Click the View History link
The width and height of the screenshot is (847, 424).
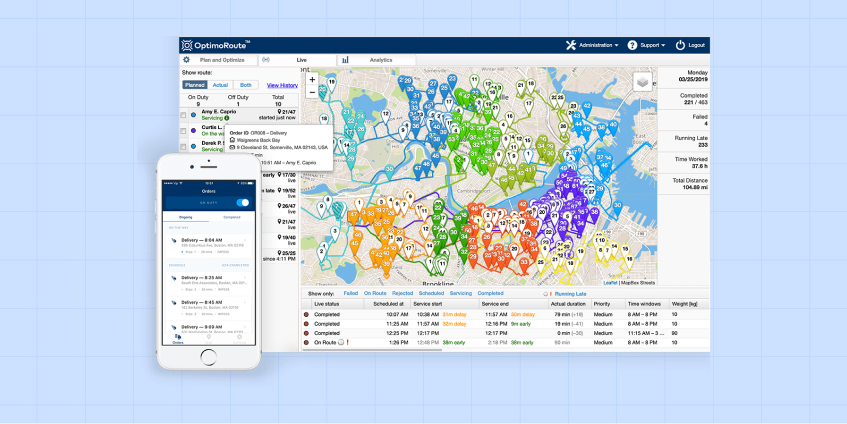(282, 85)
